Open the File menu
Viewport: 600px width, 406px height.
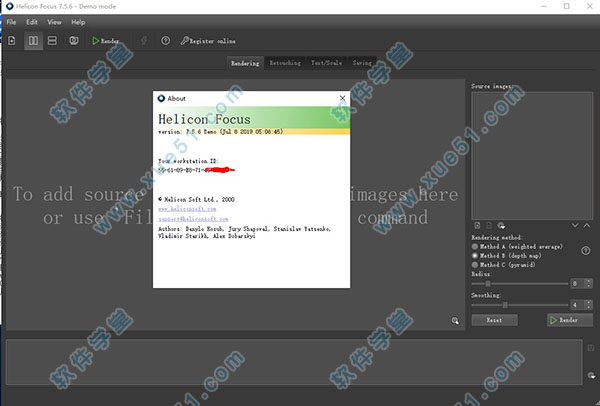coord(11,22)
